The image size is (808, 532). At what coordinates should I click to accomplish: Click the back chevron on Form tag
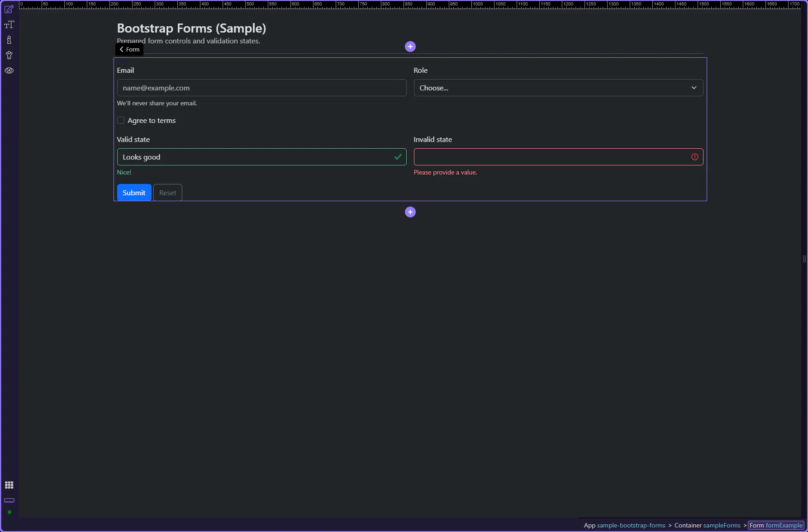(x=122, y=49)
